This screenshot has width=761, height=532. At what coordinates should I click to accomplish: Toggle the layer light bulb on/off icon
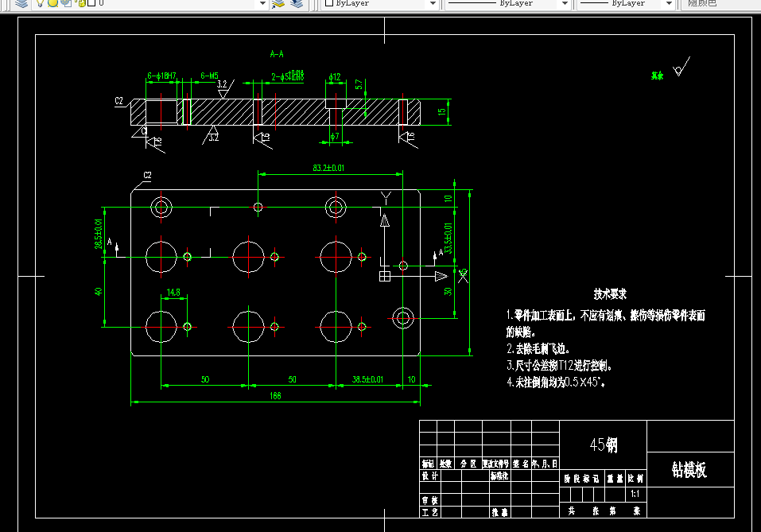click(x=41, y=3)
